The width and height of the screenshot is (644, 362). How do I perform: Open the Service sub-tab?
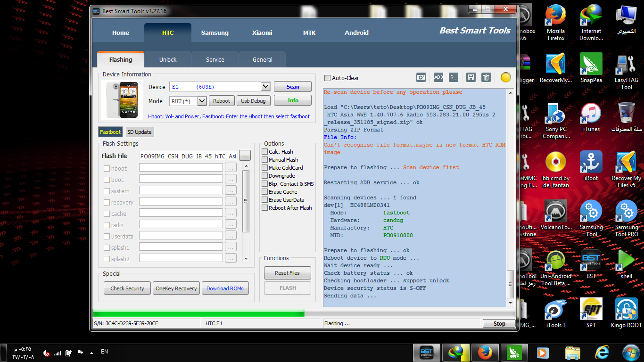[215, 60]
